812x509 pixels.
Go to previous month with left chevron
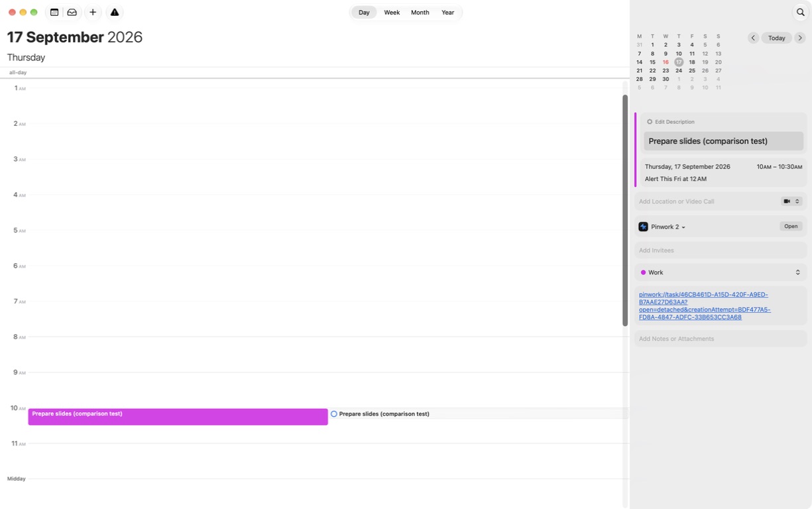[x=753, y=38]
